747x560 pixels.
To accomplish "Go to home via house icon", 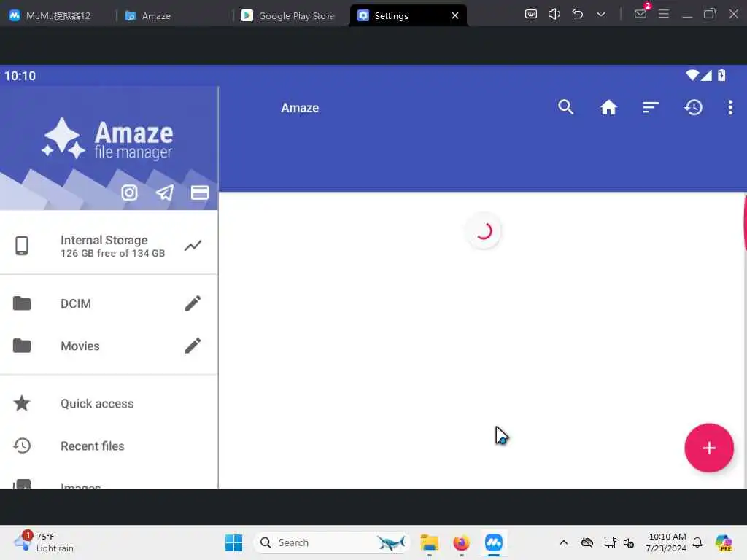I will tap(608, 107).
